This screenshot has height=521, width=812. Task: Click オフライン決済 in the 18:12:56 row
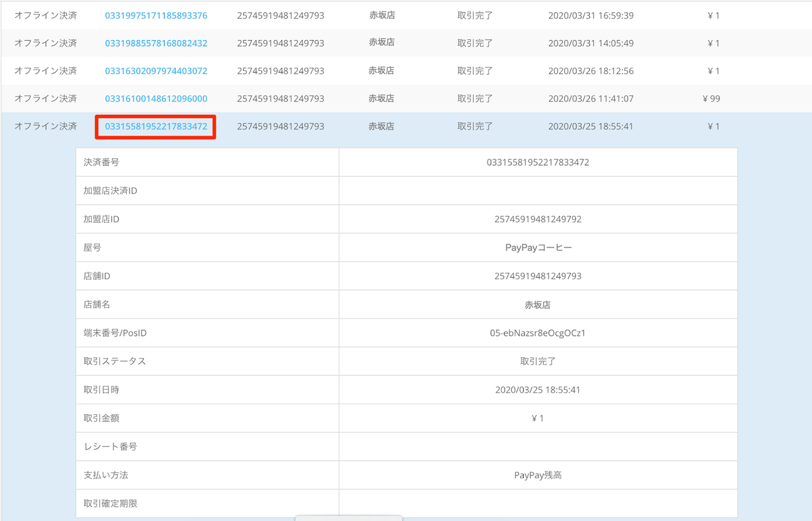[x=46, y=70]
